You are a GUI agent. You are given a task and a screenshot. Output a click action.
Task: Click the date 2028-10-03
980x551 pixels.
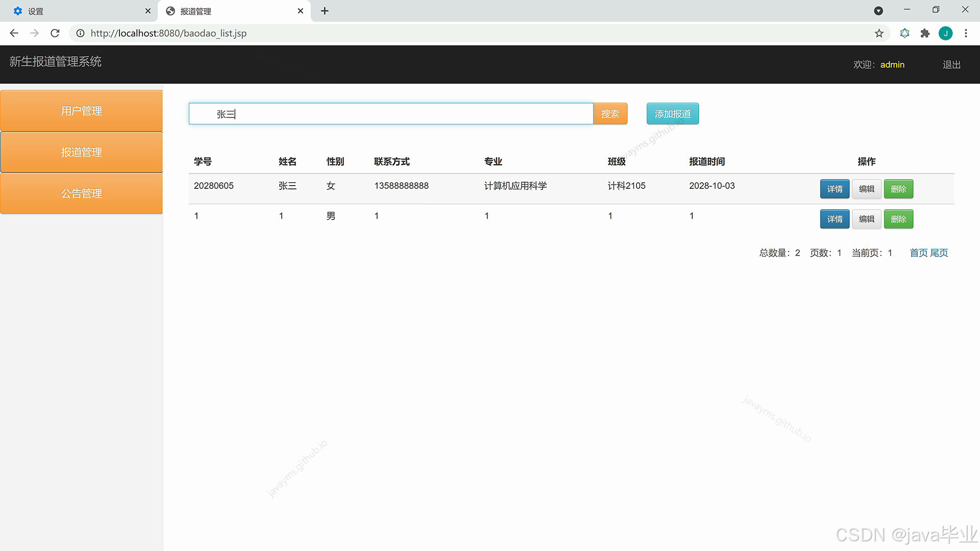pos(712,186)
